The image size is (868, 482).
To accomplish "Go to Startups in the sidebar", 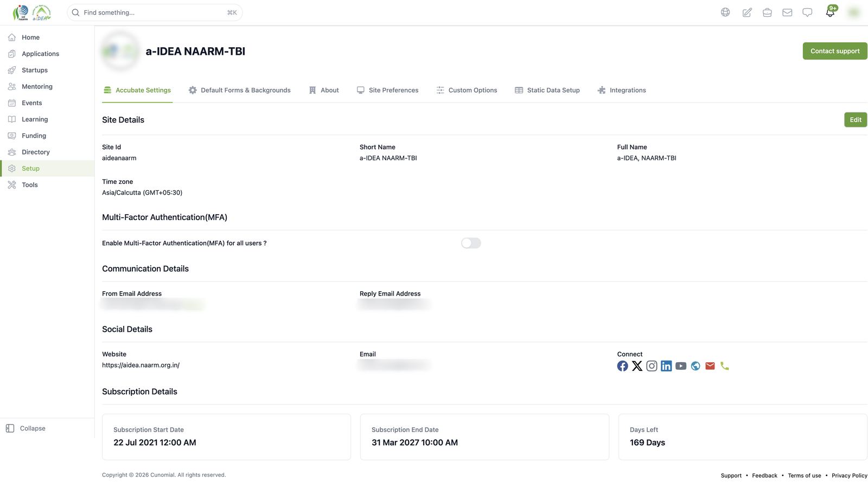I will click(47, 70).
